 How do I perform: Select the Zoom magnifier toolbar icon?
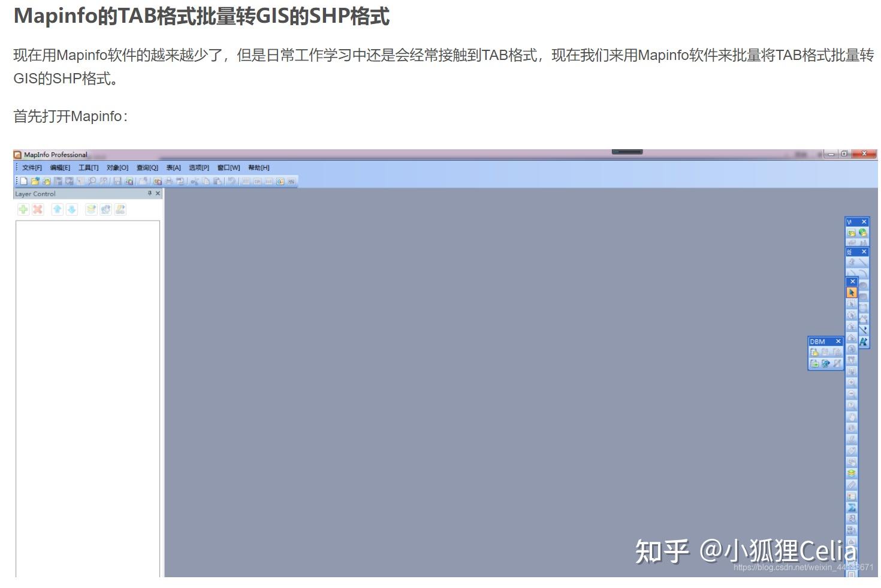(x=92, y=182)
